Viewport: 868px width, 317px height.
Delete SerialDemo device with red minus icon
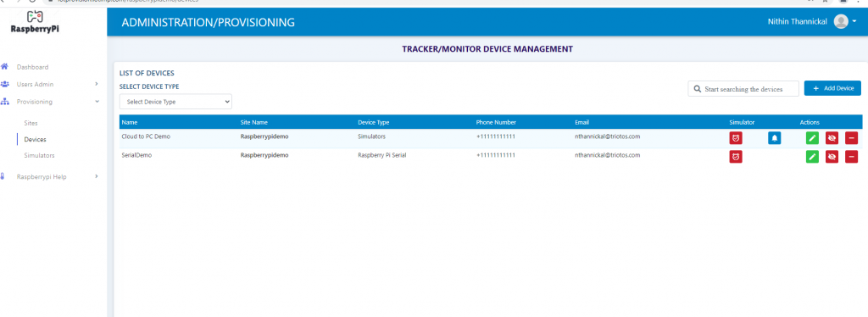[851, 157]
